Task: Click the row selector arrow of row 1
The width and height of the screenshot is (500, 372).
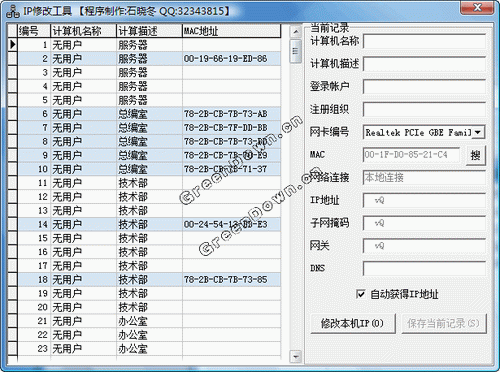Action: tap(13, 45)
